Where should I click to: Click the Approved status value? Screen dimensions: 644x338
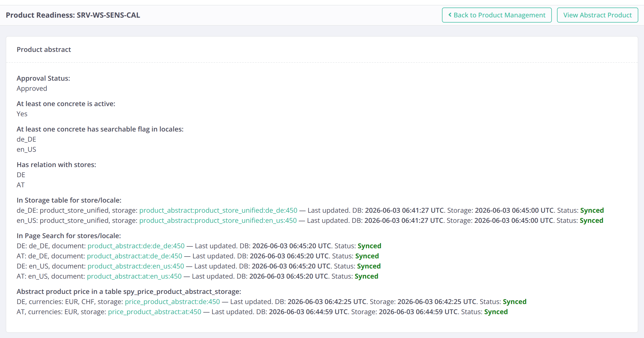click(32, 88)
